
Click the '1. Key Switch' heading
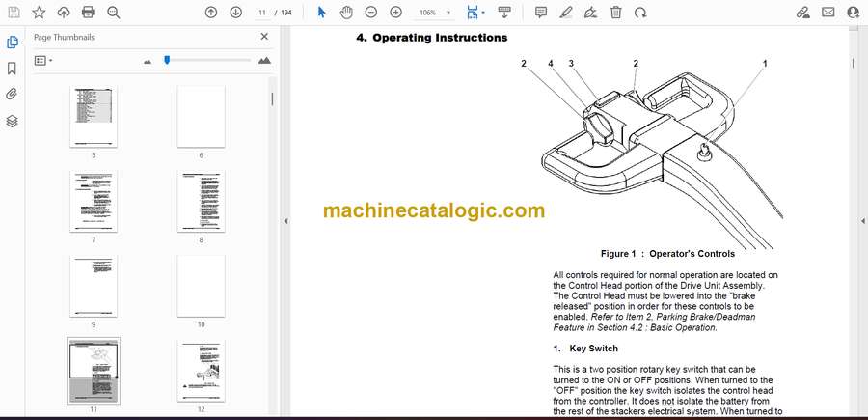[x=585, y=349]
